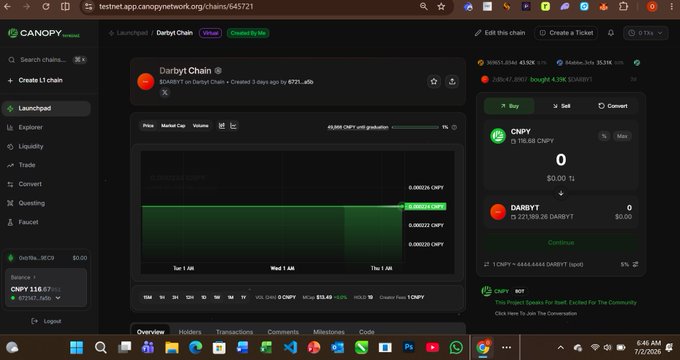The height and width of the screenshot is (360, 680).
Task: Click the swap icon next to $0.00
Action: pos(572,179)
